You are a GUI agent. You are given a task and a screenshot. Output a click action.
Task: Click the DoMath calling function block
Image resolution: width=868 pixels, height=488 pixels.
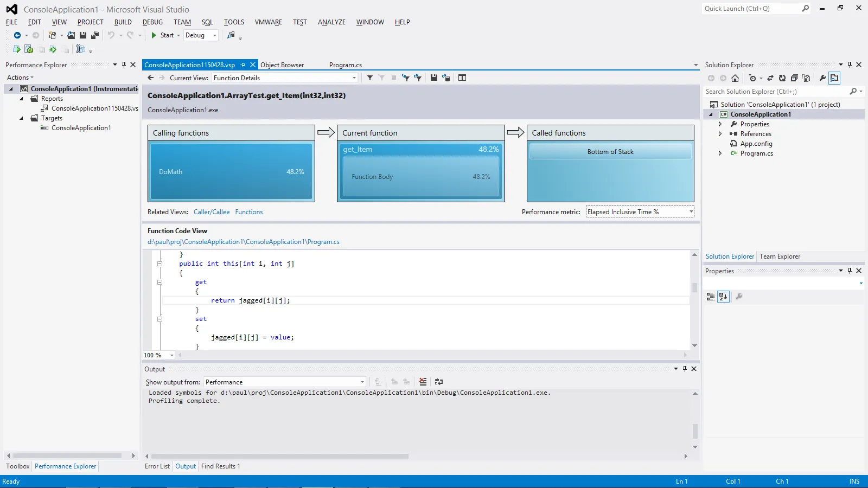[x=232, y=172]
